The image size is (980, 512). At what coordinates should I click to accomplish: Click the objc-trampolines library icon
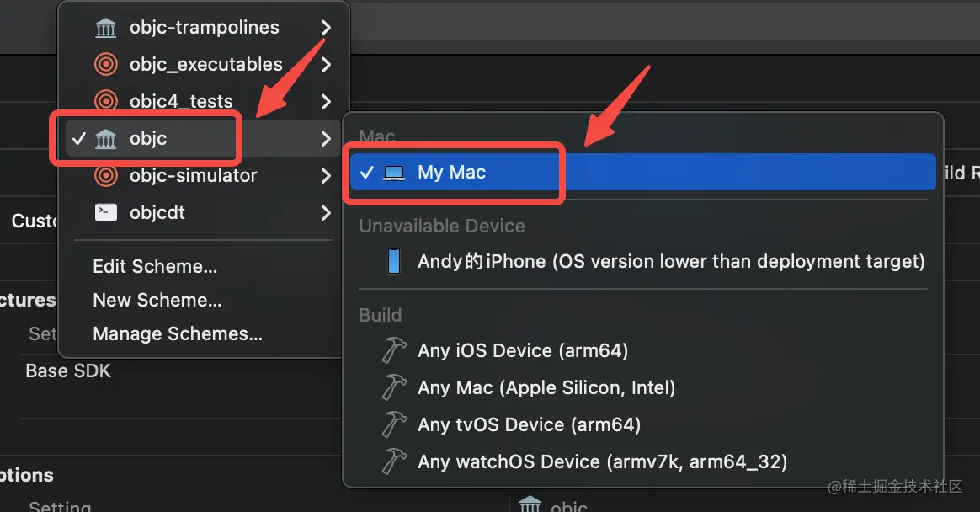[106, 28]
